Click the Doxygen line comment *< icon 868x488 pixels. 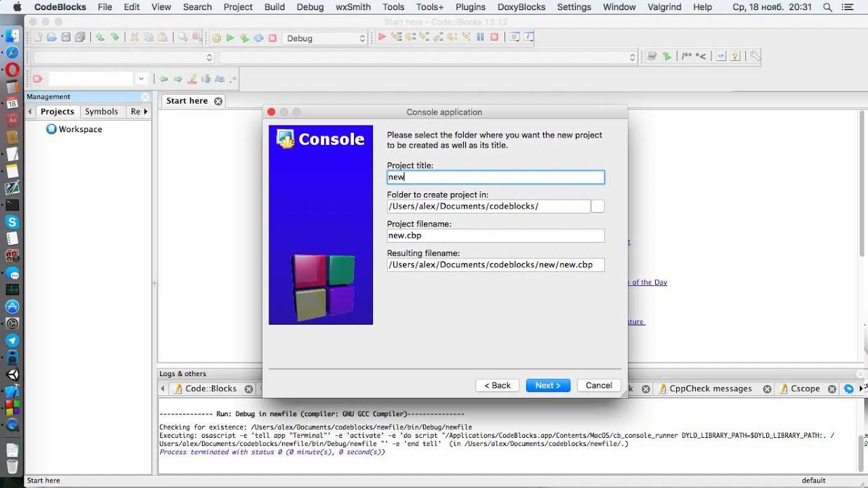701,57
